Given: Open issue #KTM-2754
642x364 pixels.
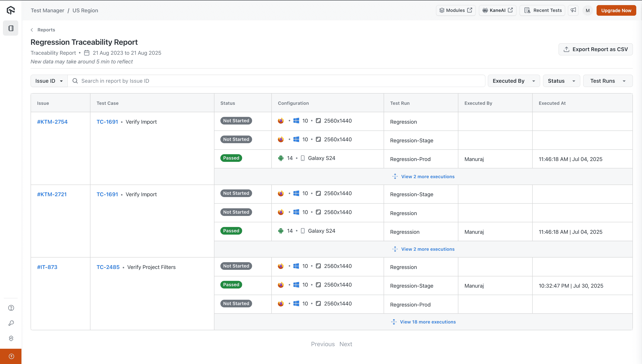Looking at the screenshot, I should 52,122.
